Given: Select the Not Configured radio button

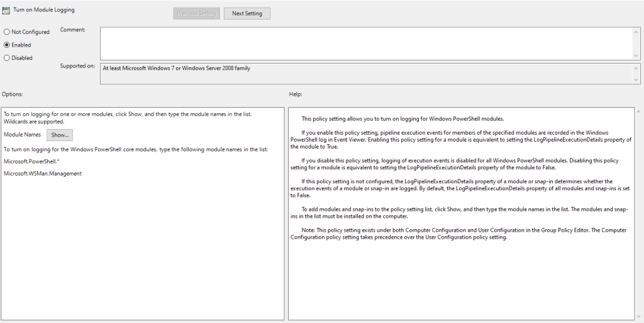Looking at the screenshot, I should [7, 32].
